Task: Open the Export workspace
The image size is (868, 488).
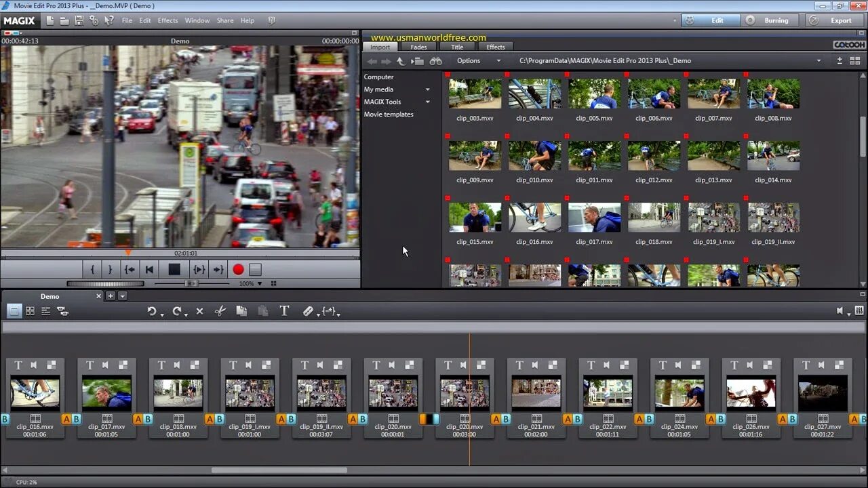Action: pyautogui.click(x=835, y=20)
